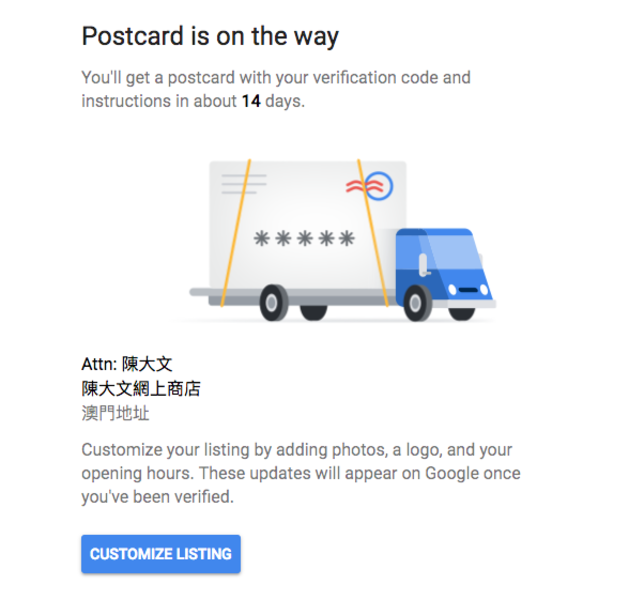Click the blue truck cab illustration
This screenshot has width=629, height=600.
(443, 268)
